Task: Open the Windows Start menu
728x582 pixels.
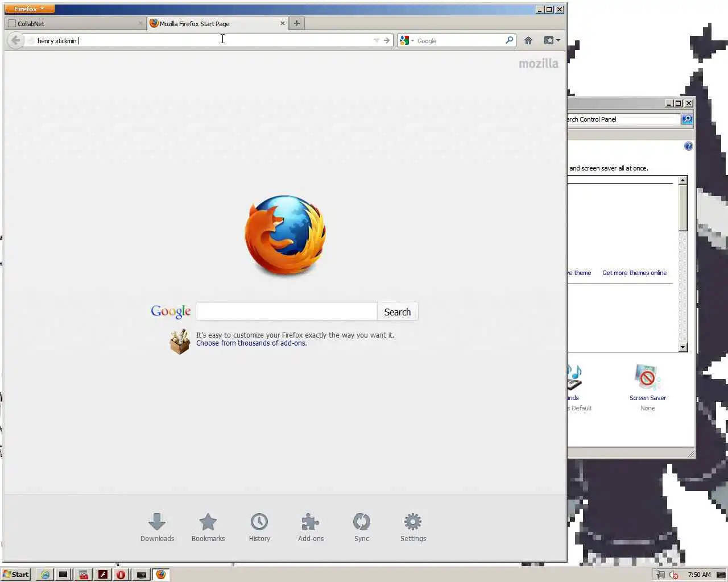Action: pyautogui.click(x=15, y=574)
